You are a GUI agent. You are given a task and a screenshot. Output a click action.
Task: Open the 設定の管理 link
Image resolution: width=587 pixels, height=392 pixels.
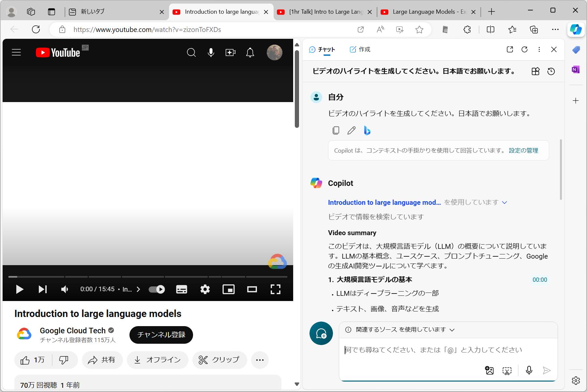(523, 151)
